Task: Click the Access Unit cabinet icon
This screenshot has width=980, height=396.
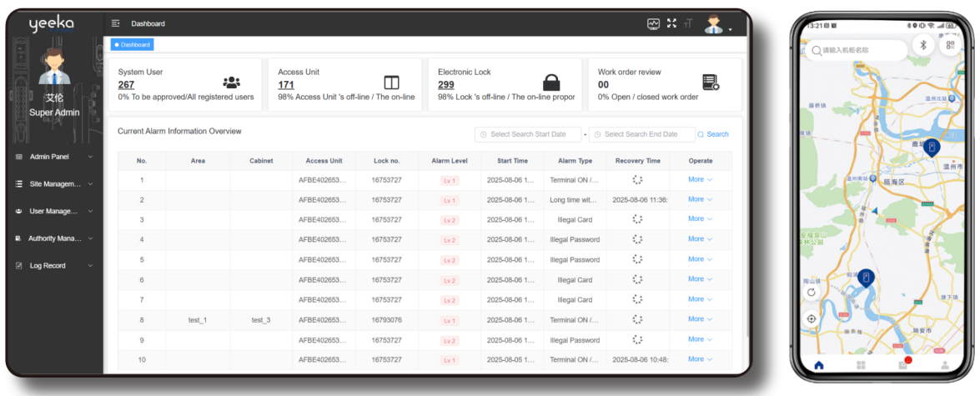Action: tap(391, 83)
